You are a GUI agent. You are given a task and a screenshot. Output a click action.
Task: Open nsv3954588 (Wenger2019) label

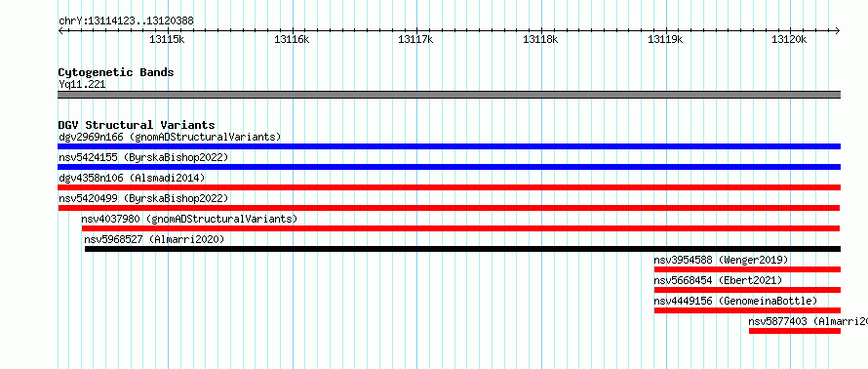point(721,260)
